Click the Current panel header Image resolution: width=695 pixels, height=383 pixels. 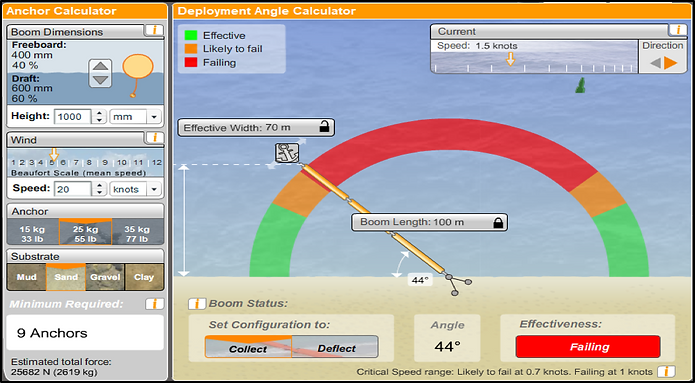point(549,31)
